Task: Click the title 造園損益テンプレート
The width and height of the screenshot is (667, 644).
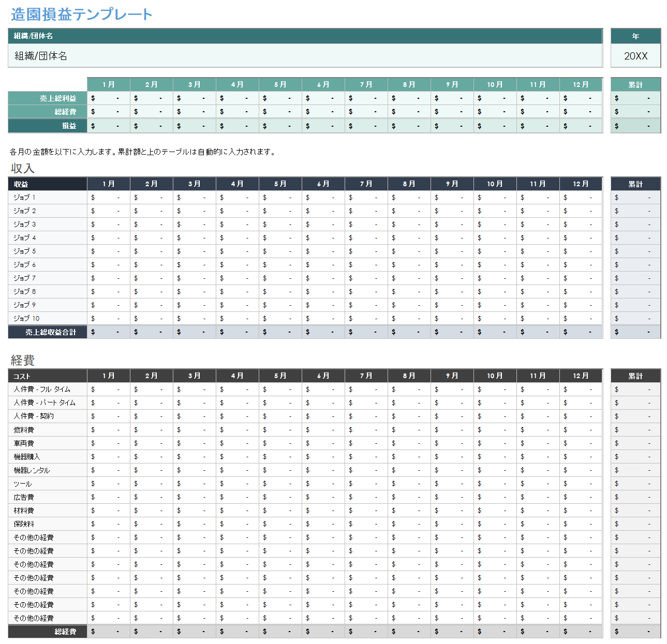Action: coord(81,14)
